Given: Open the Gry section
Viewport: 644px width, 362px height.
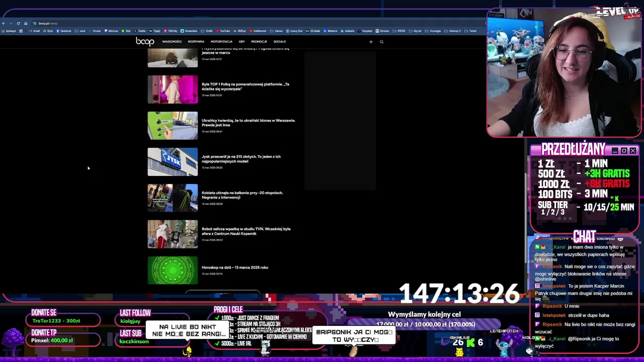Looking at the screenshot, I should pos(242,42).
